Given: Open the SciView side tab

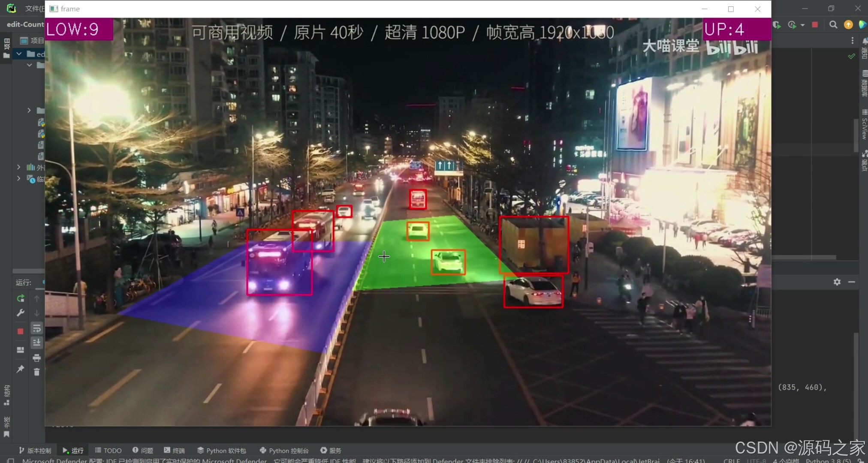Looking at the screenshot, I should (x=864, y=125).
